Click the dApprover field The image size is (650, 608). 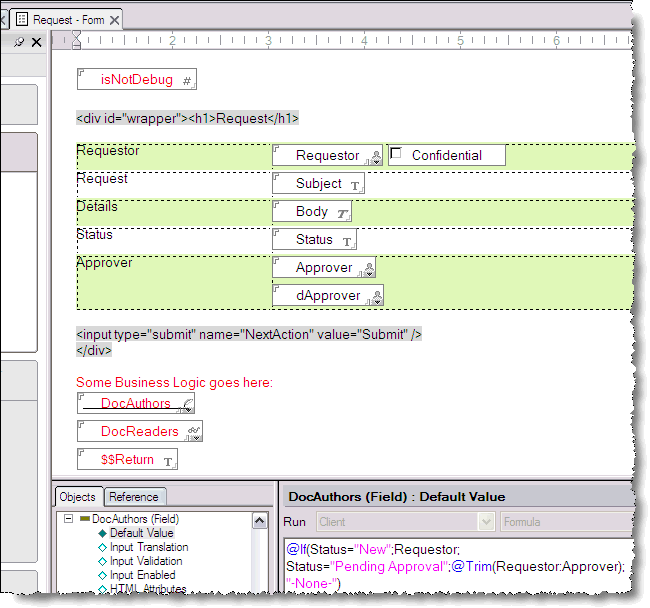coord(325,296)
